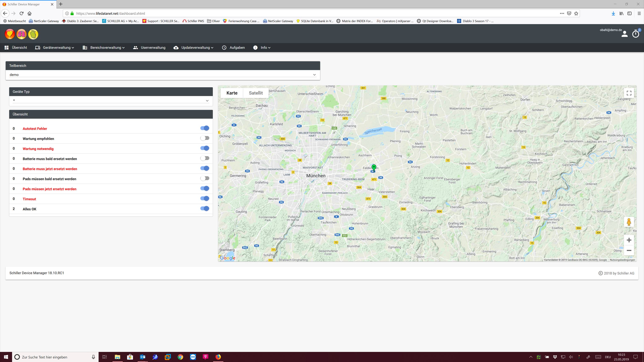
Task: Click the user profile icon
Action: click(624, 34)
